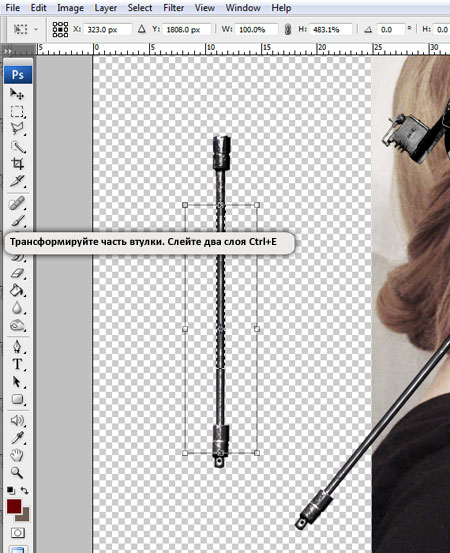Select the Hand tool
Screen dimensions: 450x553
click(x=17, y=455)
